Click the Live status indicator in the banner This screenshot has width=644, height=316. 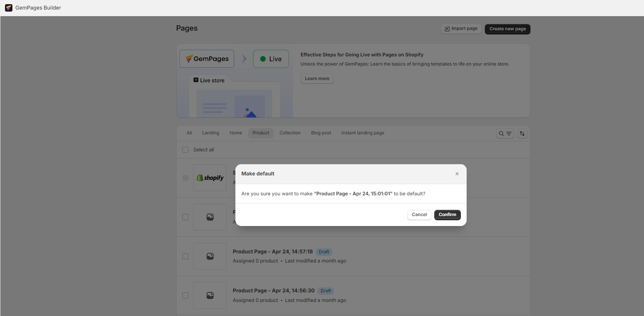click(271, 58)
